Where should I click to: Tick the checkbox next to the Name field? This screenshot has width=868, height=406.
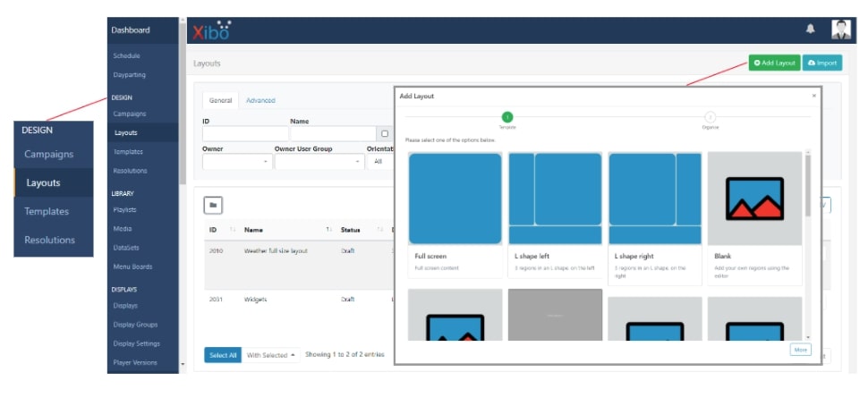tap(385, 134)
